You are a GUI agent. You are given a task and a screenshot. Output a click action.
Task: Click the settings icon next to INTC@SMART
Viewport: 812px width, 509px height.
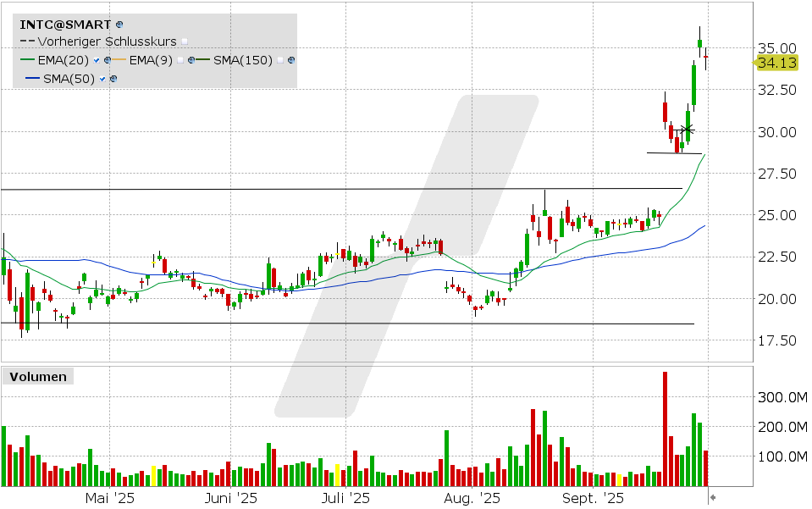(119, 25)
